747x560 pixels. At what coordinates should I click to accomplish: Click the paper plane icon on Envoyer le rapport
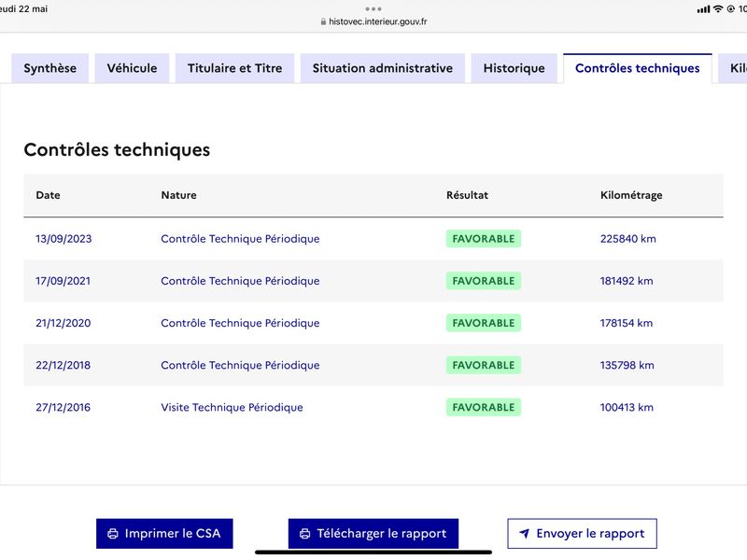point(525,534)
